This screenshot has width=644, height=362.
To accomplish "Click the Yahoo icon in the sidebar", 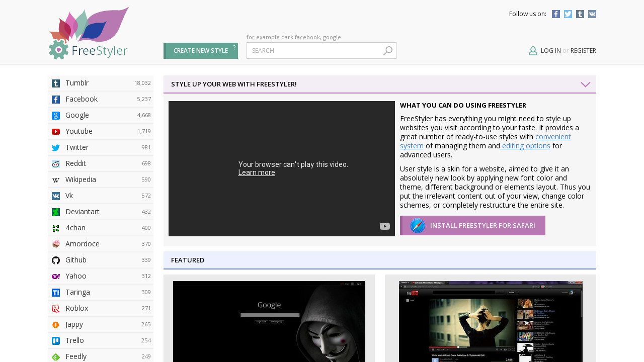I will [56, 277].
